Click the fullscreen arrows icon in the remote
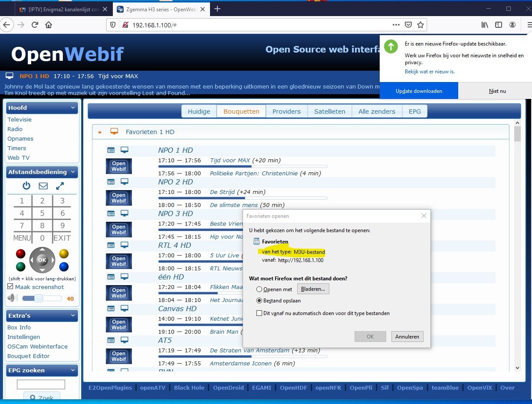This screenshot has height=404, width=532. 60,186
